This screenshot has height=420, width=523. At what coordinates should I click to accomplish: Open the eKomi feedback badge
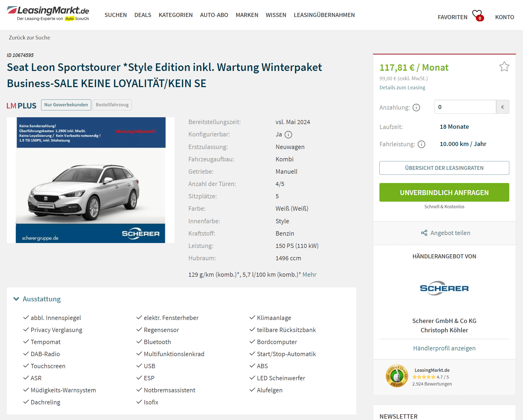pyautogui.click(x=397, y=376)
